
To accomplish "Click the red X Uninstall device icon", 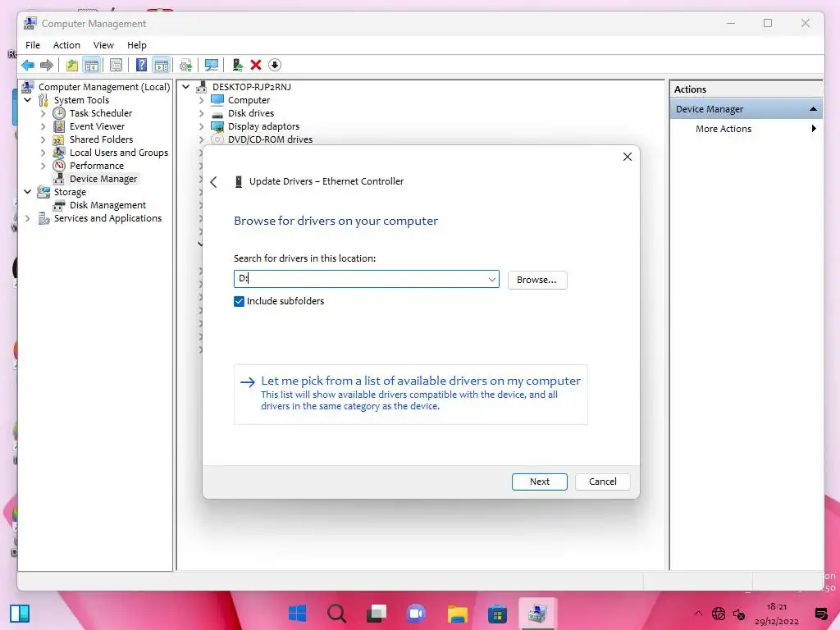I will point(256,66).
